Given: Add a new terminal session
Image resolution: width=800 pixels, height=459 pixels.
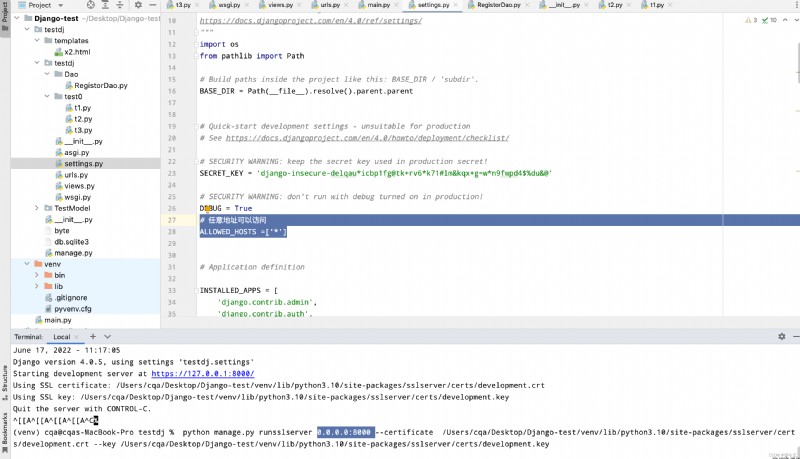Looking at the screenshot, I should coord(93,337).
